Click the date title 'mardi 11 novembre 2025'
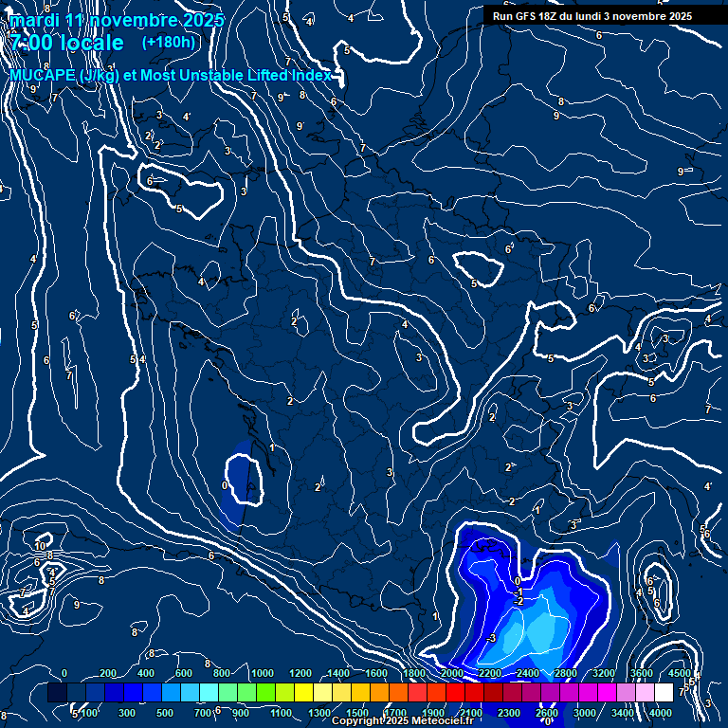This screenshot has height=728, width=728. coord(117,21)
